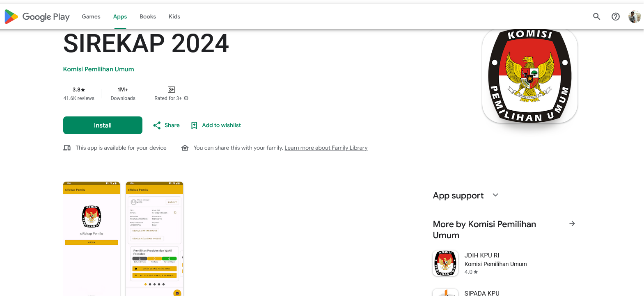Click the large SIREKAP app icon
644x296 pixels.
(x=529, y=76)
